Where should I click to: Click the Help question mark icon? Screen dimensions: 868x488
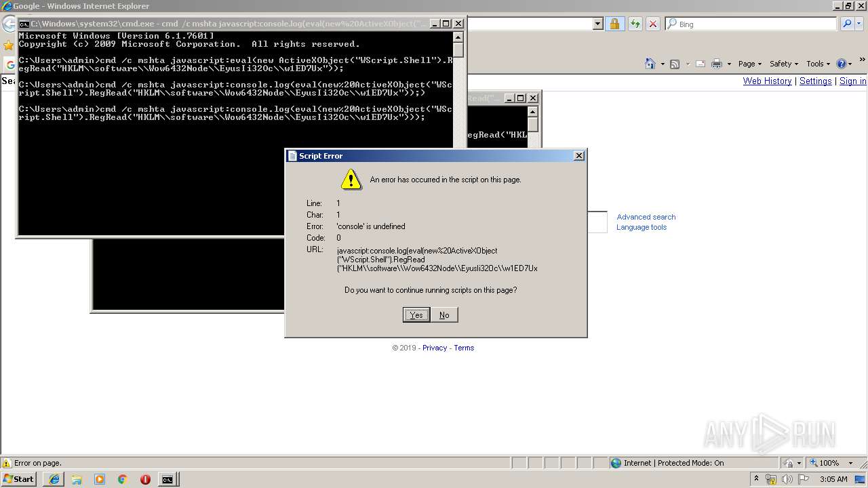tap(841, 64)
